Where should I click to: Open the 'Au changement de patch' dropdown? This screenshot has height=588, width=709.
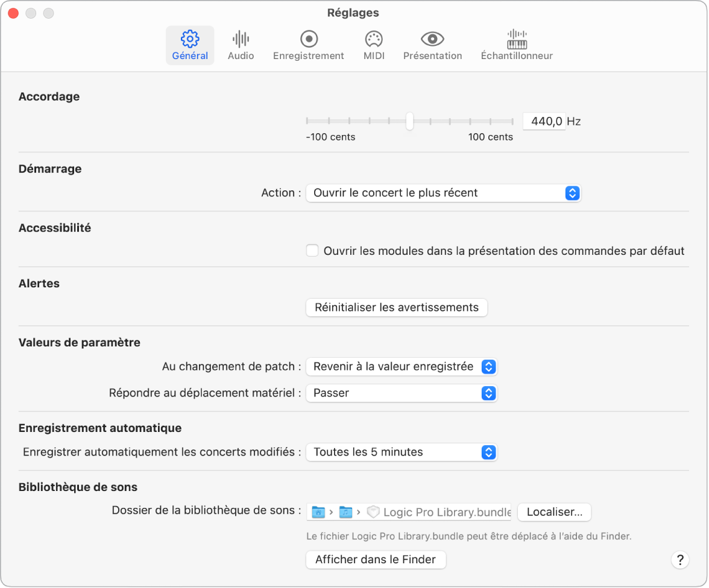(402, 366)
